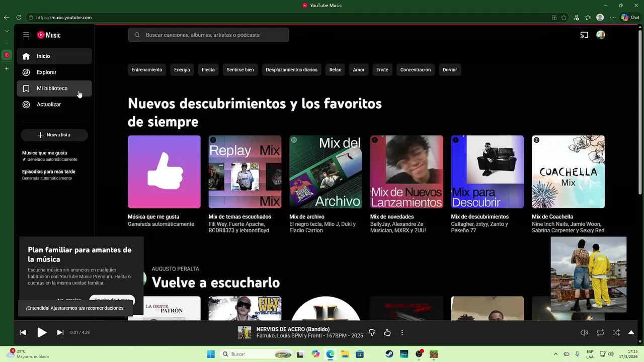644x362 pixels.
Task: Open browser settings ellipsis menu
Action: 612,18
